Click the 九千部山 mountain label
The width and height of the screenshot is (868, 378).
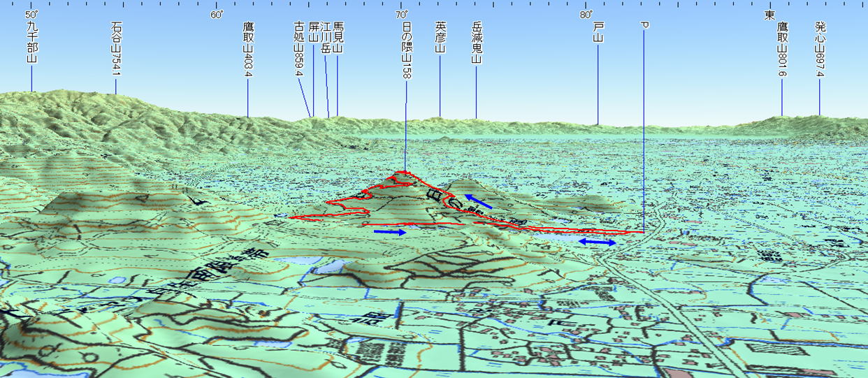click(x=31, y=42)
